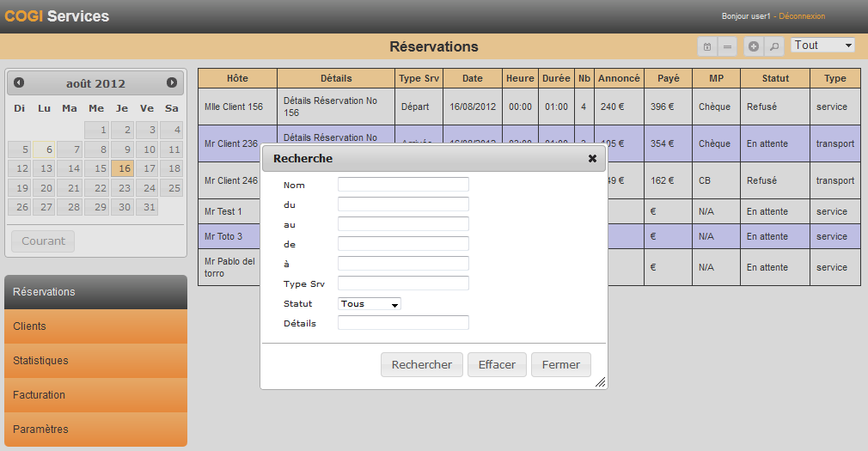Screen dimensions: 868x451
Task: Open the Statistiques menu section
Action: tap(95, 361)
